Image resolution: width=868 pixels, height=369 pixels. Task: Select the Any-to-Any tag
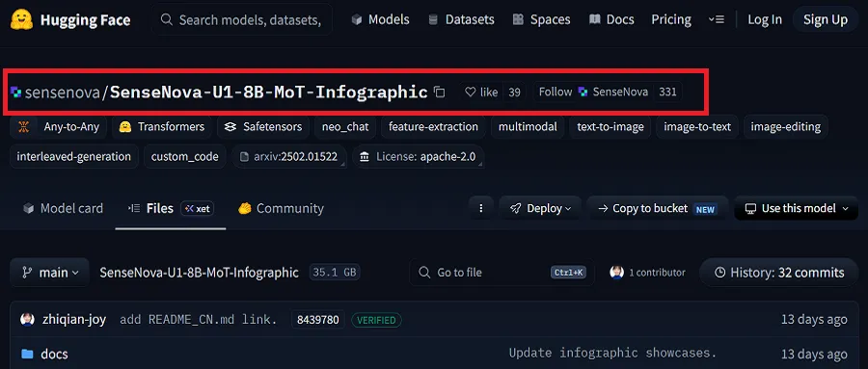point(59,127)
